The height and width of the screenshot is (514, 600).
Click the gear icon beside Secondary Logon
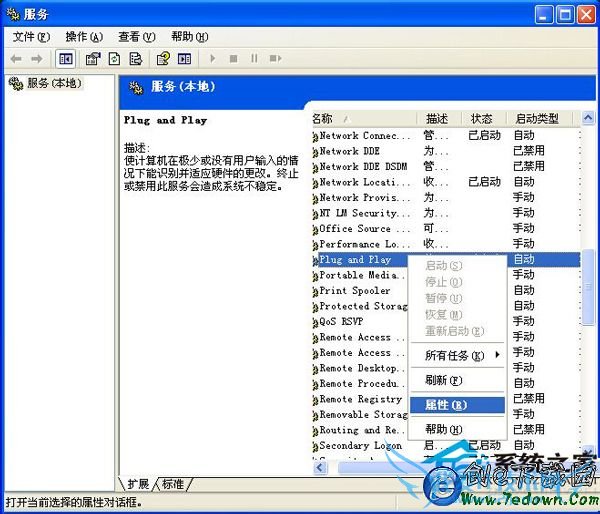pos(315,446)
